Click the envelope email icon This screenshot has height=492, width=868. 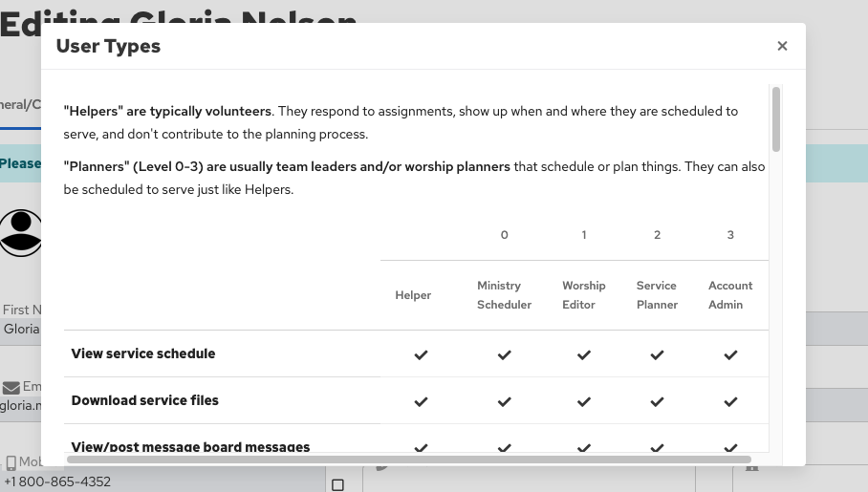[11, 388]
